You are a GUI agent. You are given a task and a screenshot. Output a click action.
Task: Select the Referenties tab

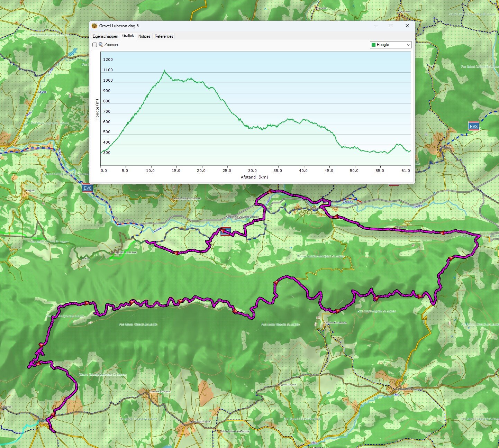click(x=164, y=36)
